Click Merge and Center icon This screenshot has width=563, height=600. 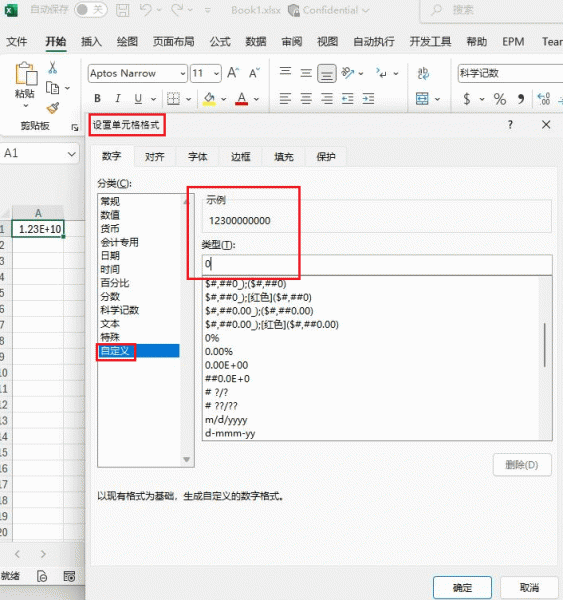422,99
